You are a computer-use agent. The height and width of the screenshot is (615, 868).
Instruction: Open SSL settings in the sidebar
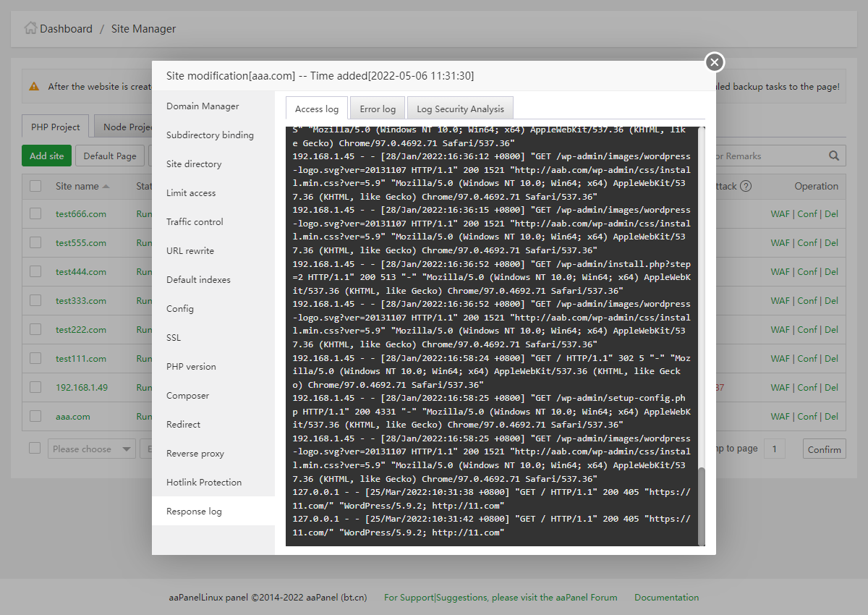(x=174, y=338)
